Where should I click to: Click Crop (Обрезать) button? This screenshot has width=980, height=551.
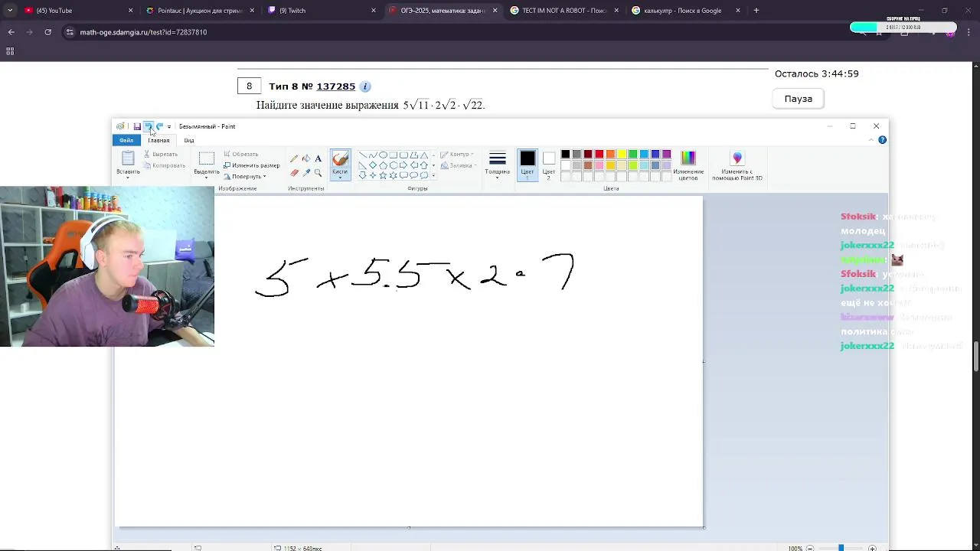(x=241, y=155)
